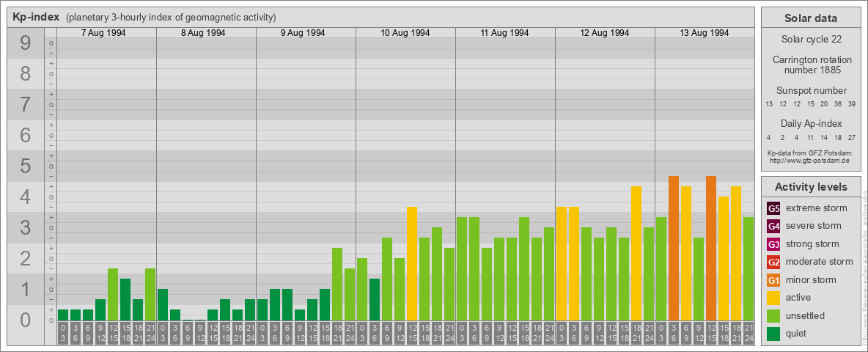The height and width of the screenshot is (352, 868).
Task: Click the 11 Aug 1994 date header
Action: click(x=505, y=33)
